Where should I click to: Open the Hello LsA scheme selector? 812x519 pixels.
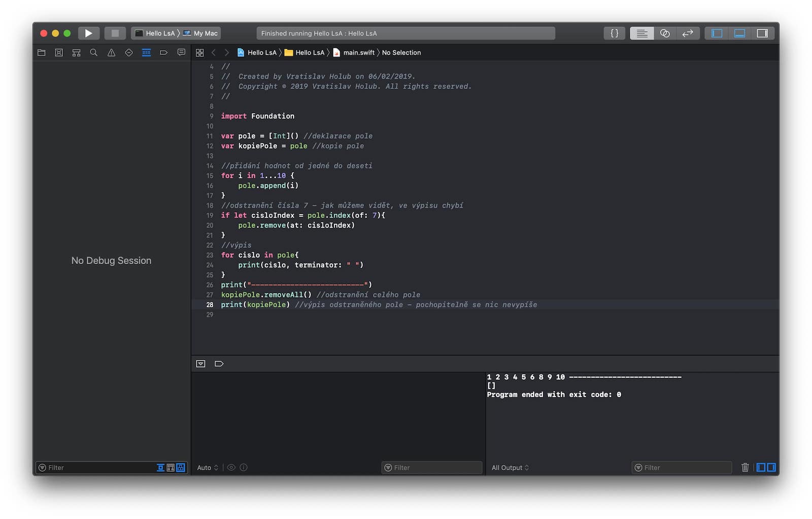tap(156, 34)
